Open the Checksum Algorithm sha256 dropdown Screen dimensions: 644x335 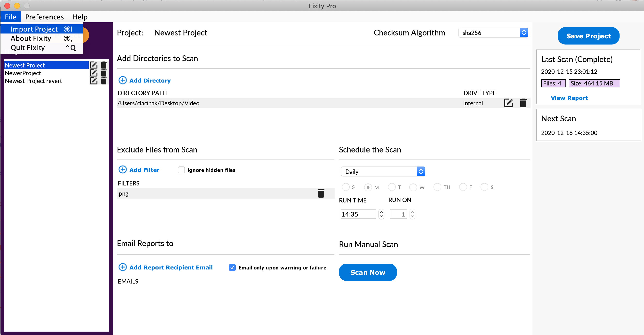(x=493, y=33)
